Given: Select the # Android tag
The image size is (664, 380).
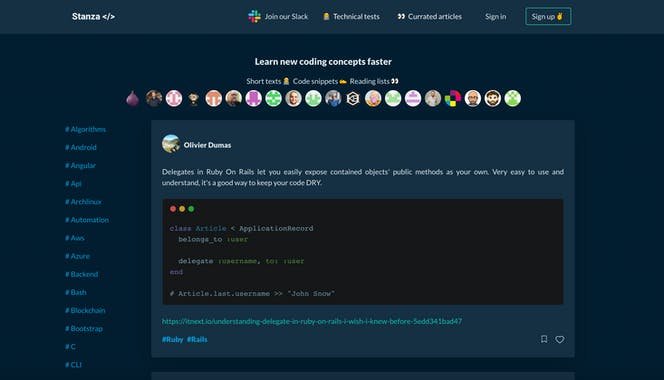Looking at the screenshot, I should click(x=81, y=147).
